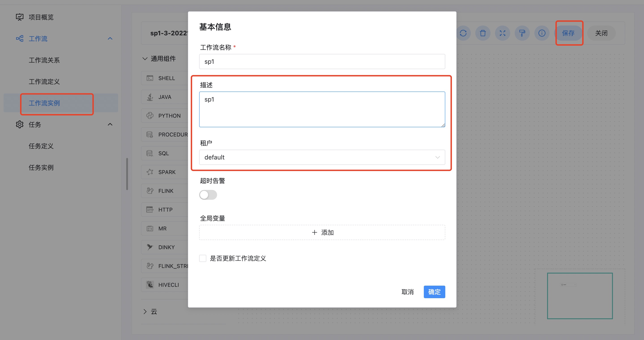Collapse the 通用组件 component group
This screenshot has width=644, height=340.
click(x=145, y=59)
